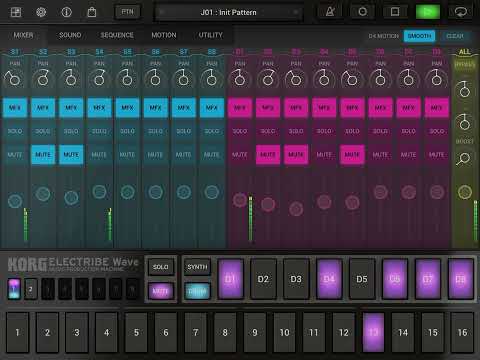The width and height of the screenshot is (480, 360).
Task: Disable MFX on the S1 channel
Action: [x=15, y=108]
